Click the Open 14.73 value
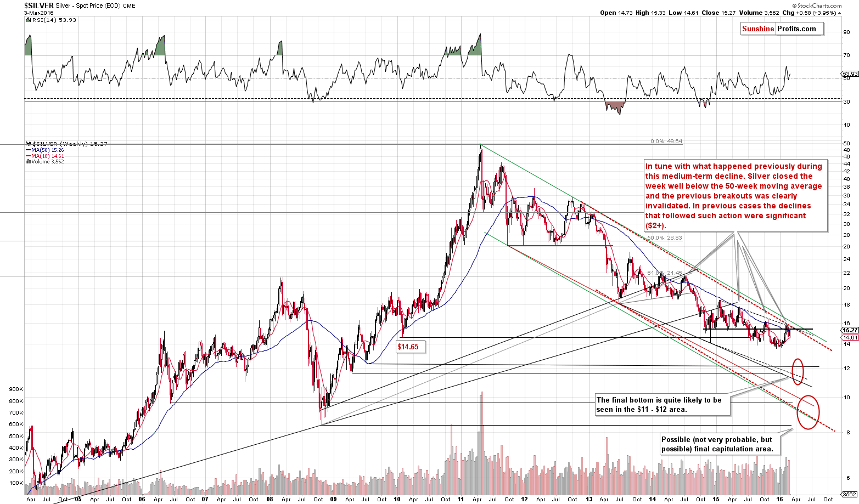The image size is (859, 504). 617,13
